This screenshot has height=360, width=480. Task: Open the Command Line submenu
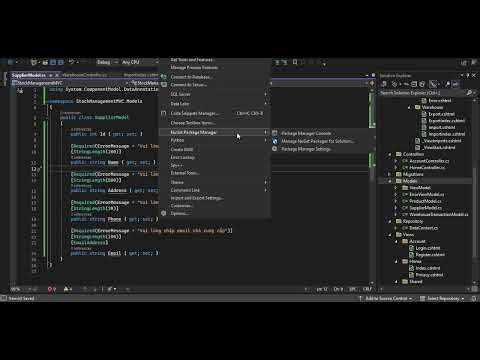(215, 190)
